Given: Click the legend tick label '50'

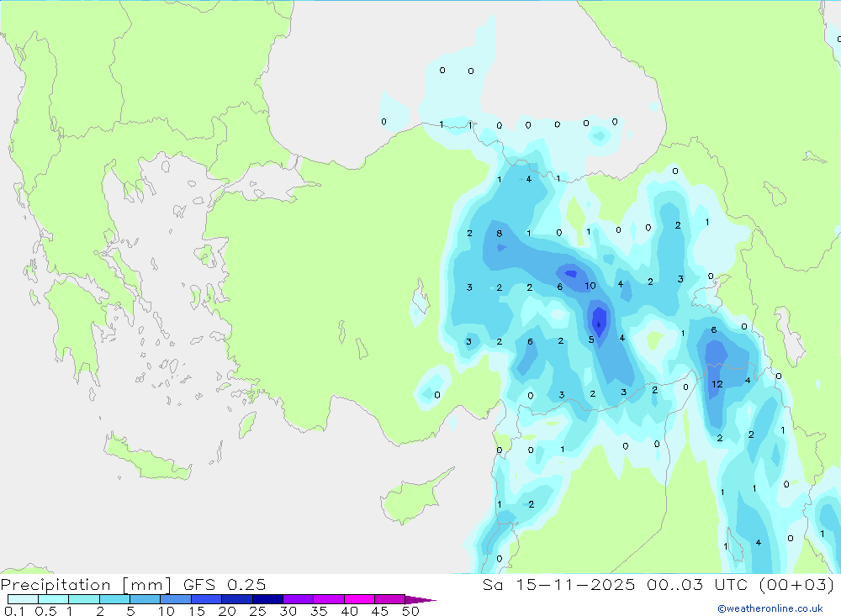Looking at the screenshot, I should (x=410, y=611).
